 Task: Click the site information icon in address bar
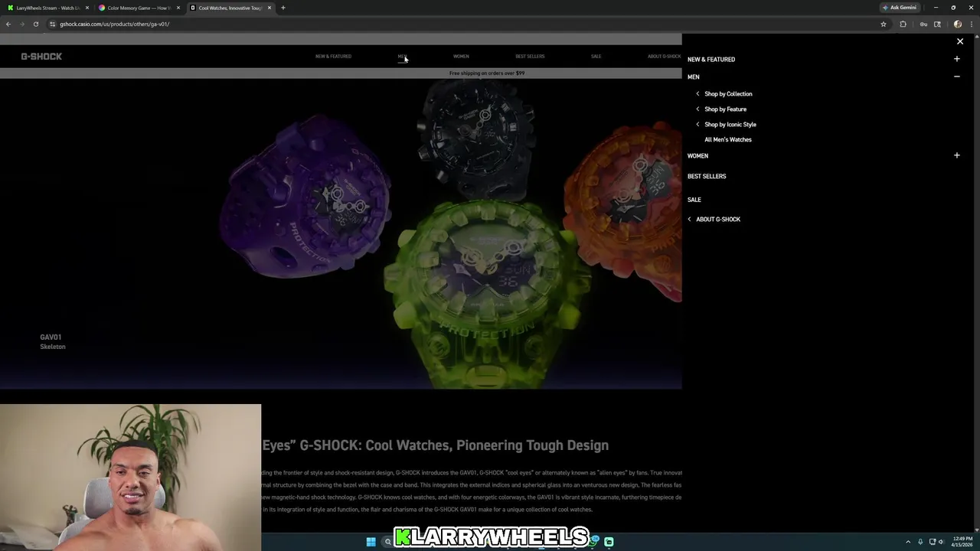52,24
